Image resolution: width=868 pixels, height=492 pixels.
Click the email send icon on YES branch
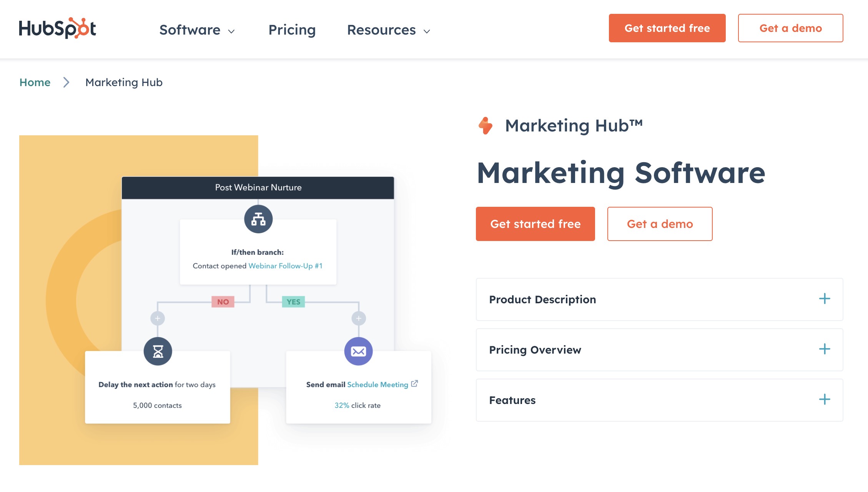[x=358, y=351]
